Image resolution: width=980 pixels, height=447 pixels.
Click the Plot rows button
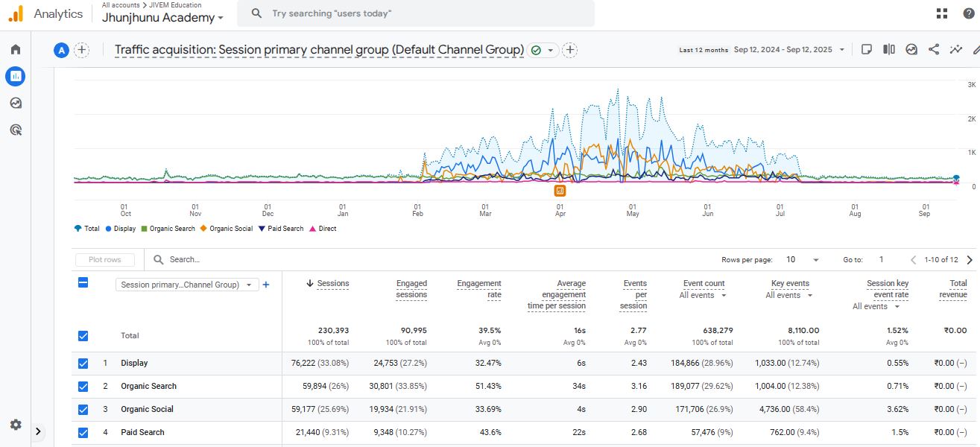click(x=105, y=260)
